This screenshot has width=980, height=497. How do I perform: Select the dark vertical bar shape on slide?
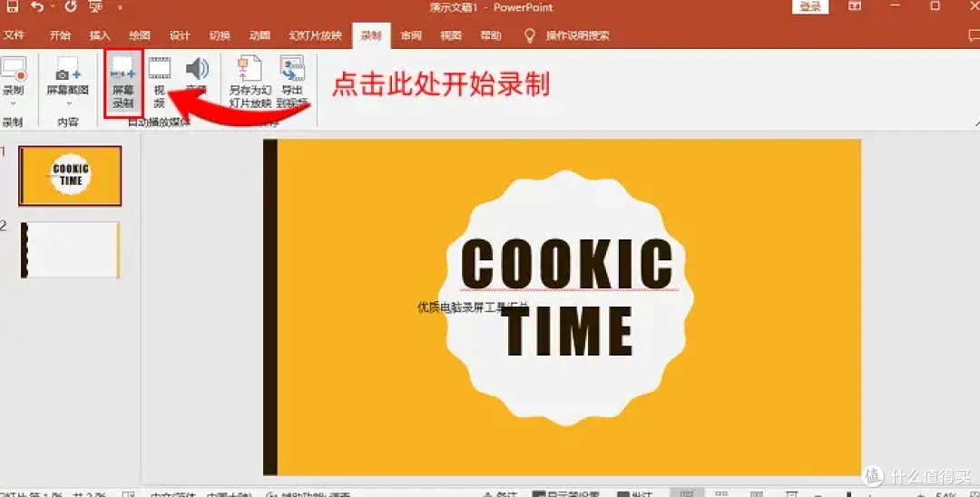click(x=270, y=307)
